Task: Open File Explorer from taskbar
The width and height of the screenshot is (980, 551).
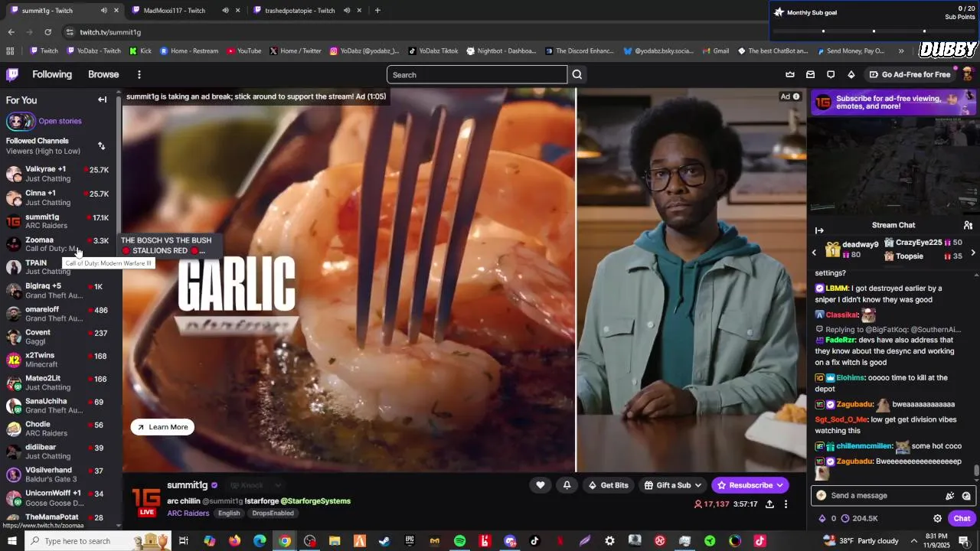Action: click(x=335, y=541)
